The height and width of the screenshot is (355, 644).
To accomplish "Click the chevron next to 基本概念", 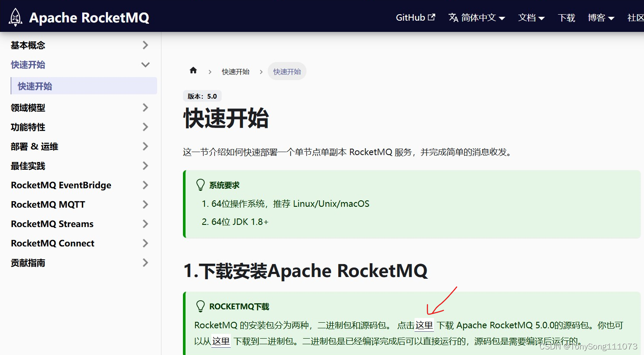I will [x=145, y=45].
